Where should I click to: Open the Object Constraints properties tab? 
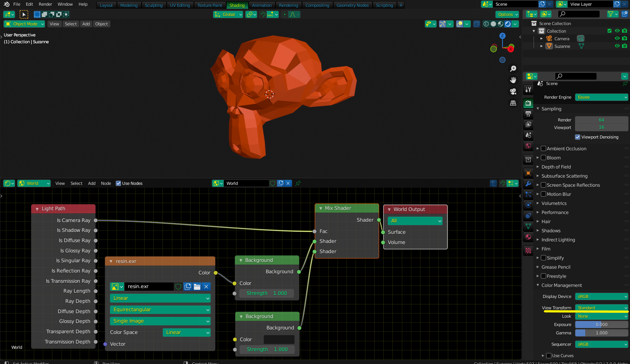coord(528,216)
